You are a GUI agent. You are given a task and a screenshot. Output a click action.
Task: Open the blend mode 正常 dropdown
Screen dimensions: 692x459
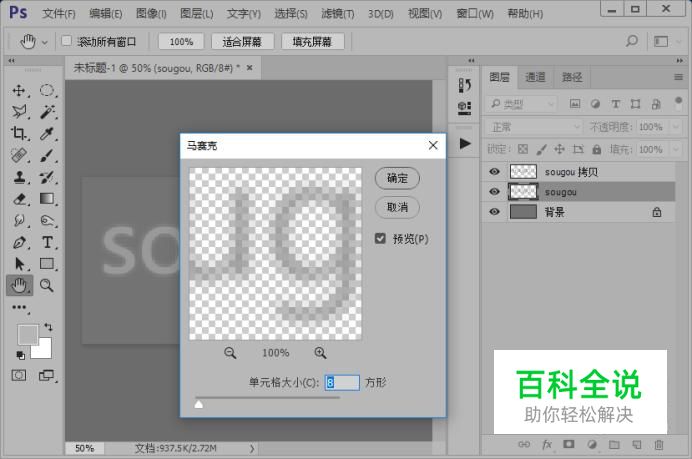tap(534, 127)
